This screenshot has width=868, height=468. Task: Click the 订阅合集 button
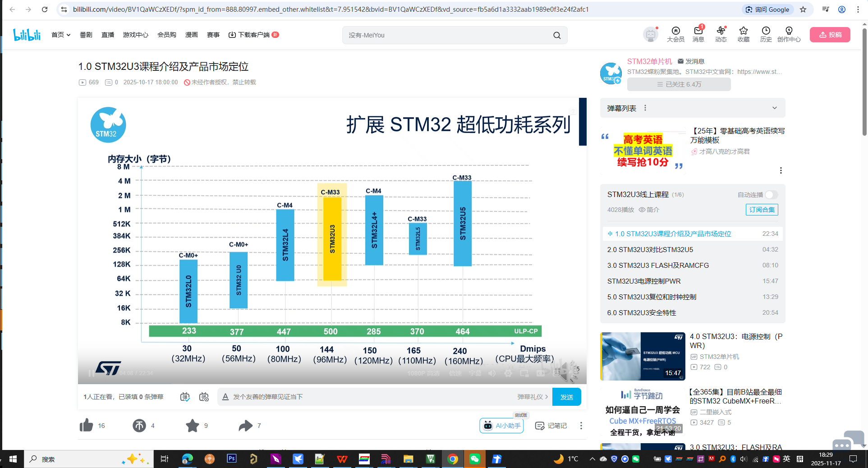click(x=762, y=210)
